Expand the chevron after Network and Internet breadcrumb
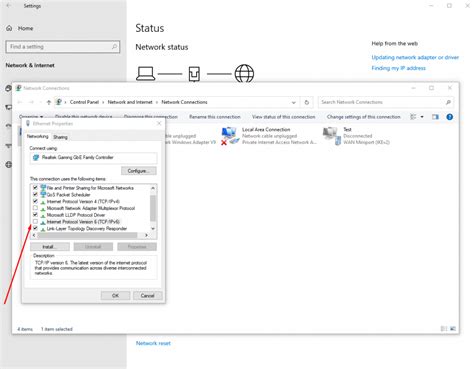The height and width of the screenshot is (369, 474). [157, 102]
